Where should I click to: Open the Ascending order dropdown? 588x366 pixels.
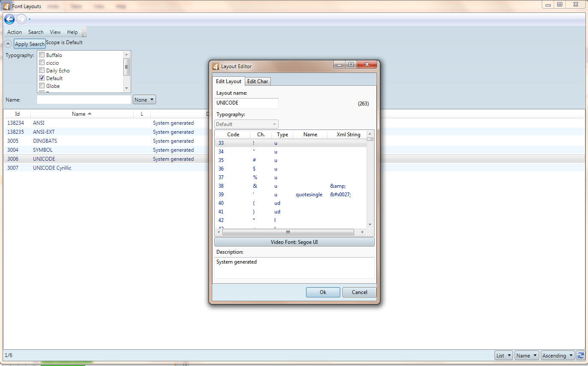[558, 355]
